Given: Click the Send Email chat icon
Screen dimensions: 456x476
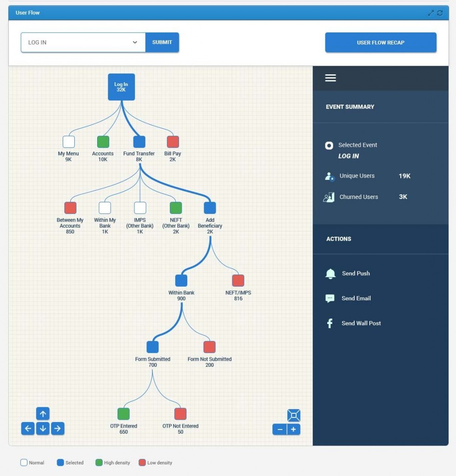Looking at the screenshot, I should (330, 298).
